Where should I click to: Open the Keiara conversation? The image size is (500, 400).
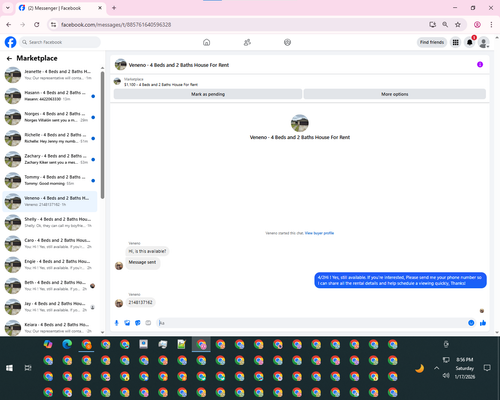click(x=50, y=328)
